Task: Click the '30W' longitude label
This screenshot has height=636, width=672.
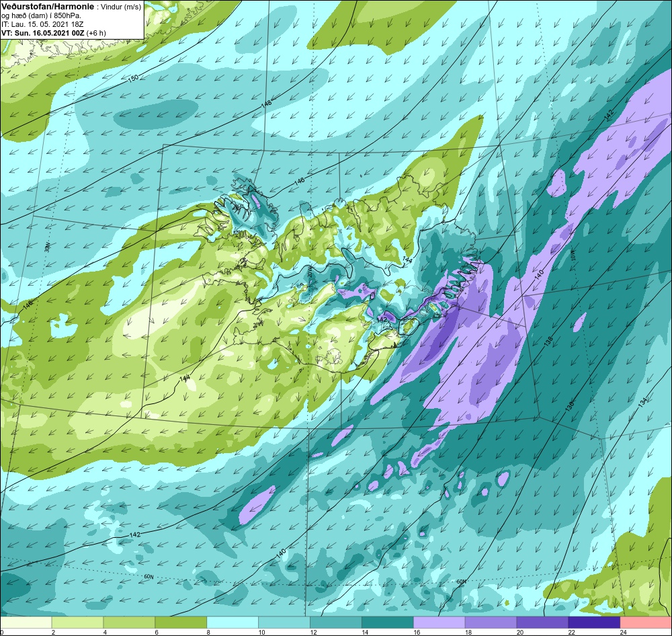Action: pos(47,247)
